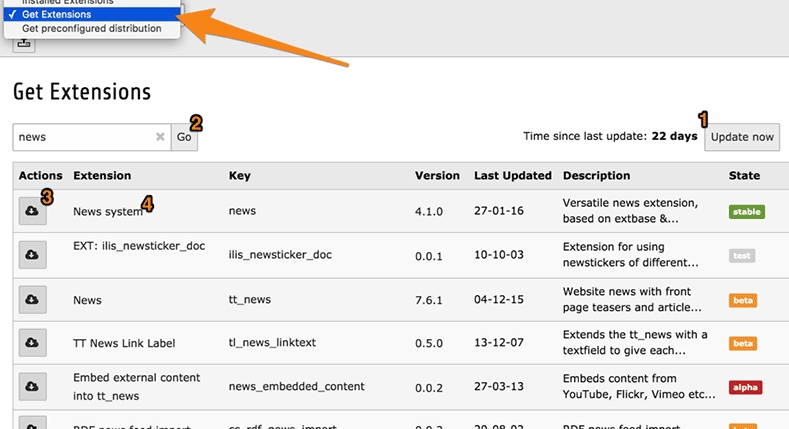Viewport: 789px width, 429px height.
Task: Click the 'Update now' button
Action: tap(742, 137)
